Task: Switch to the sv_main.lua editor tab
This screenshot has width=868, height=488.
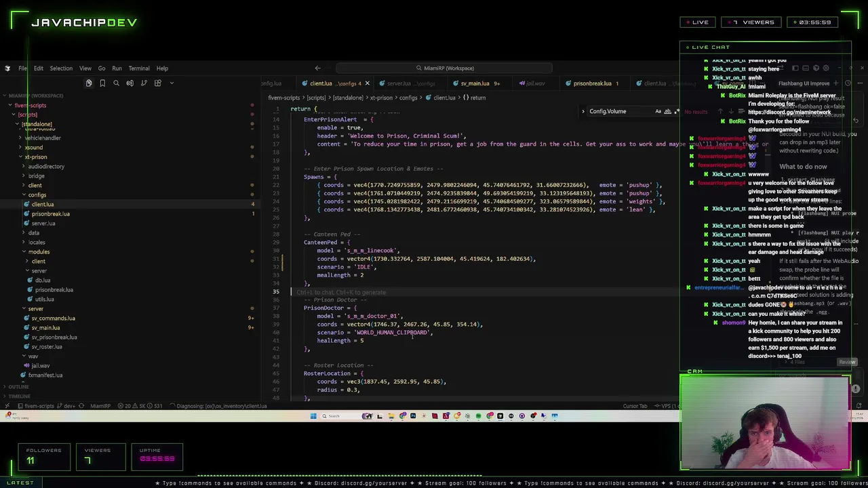Action: click(477, 83)
